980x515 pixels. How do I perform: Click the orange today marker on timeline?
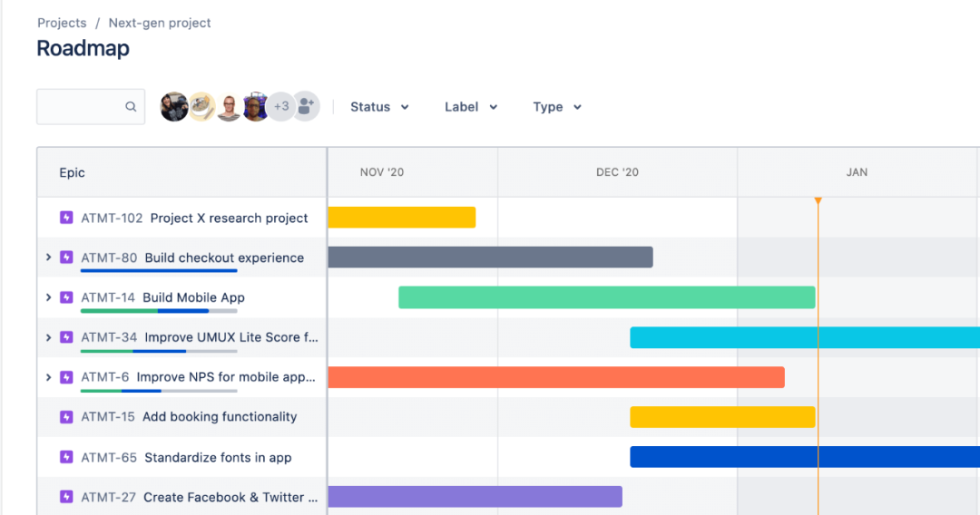coord(818,200)
